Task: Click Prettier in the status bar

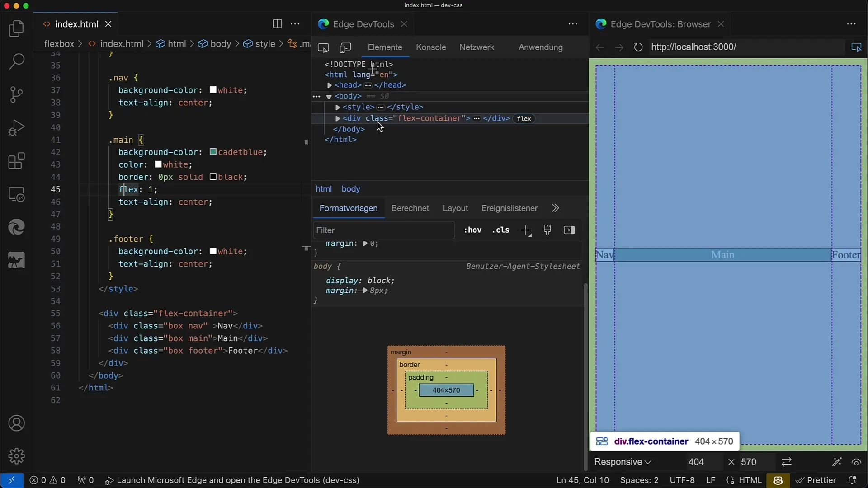Action: (x=816, y=480)
